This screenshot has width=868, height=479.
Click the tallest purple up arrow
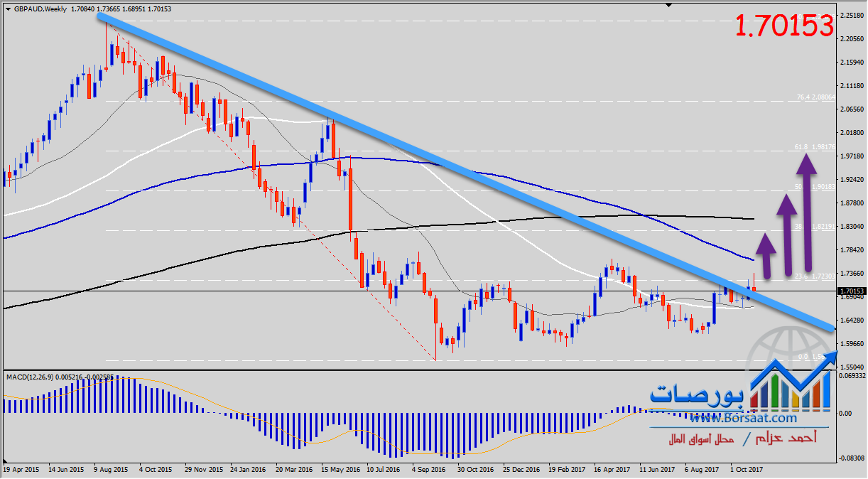(805, 213)
